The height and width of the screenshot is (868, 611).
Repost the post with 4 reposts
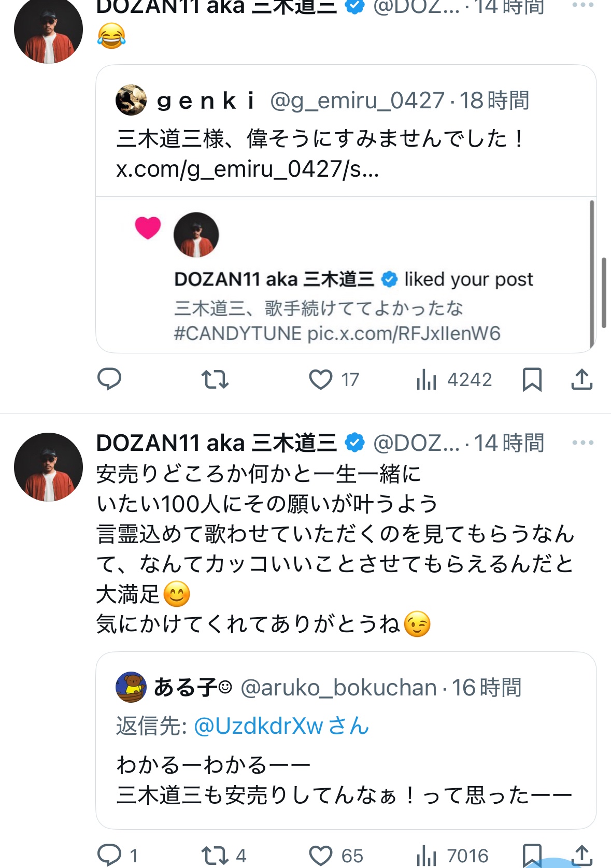point(215,855)
